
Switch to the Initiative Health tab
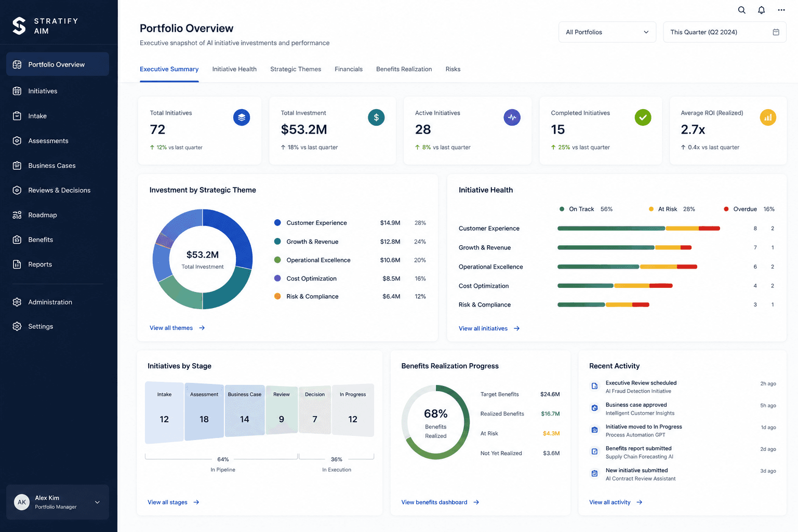coord(234,69)
